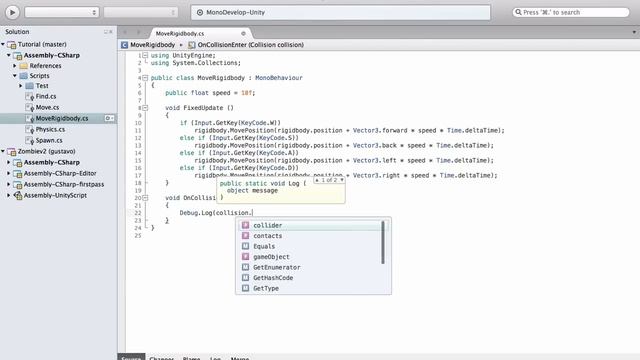This screenshot has width=640, height=360.
Task: Click the magnifier icon in search box
Action: click(518, 12)
